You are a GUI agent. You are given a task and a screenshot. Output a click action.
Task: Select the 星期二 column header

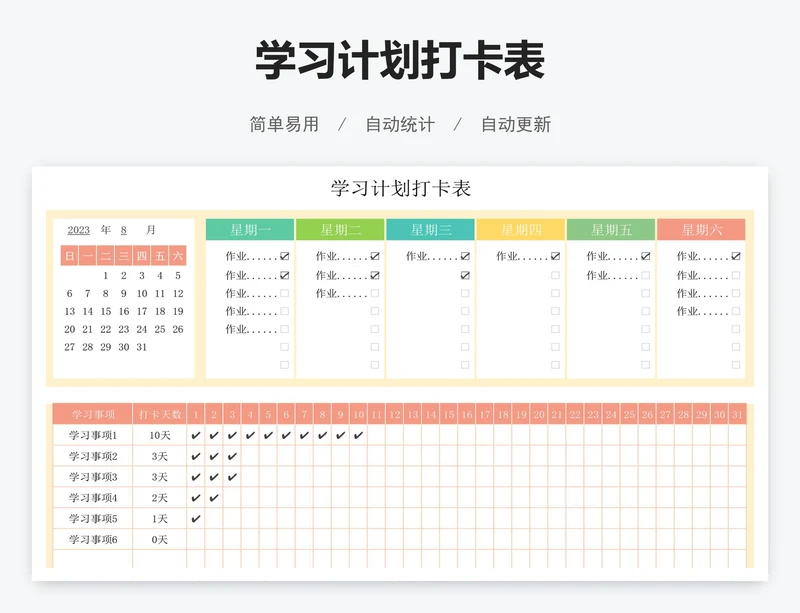[x=340, y=230]
